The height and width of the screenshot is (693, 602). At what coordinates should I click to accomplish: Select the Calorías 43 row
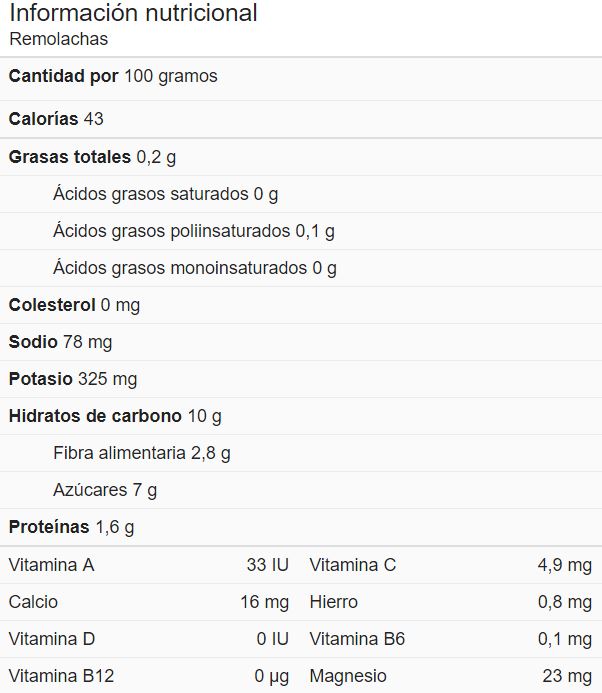(301, 119)
